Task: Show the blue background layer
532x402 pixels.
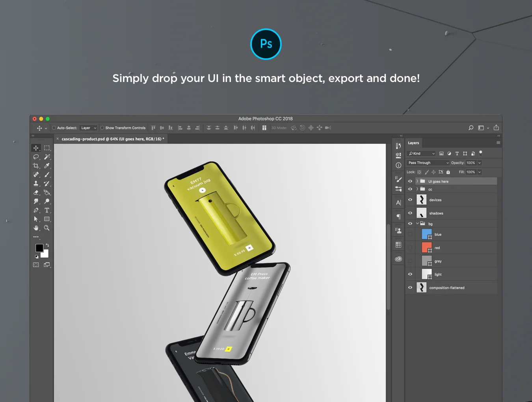Action: [x=410, y=234]
